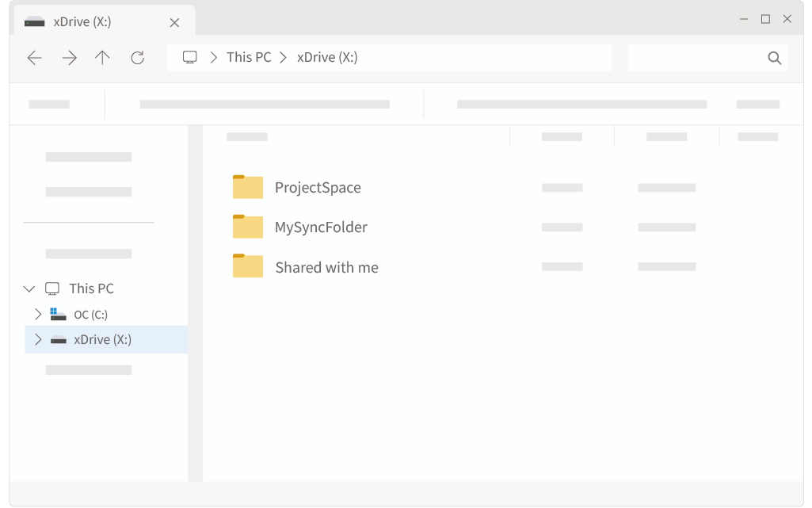Select the MySyncFolder folder icon
Screen dimensions: 812x508
(247, 227)
